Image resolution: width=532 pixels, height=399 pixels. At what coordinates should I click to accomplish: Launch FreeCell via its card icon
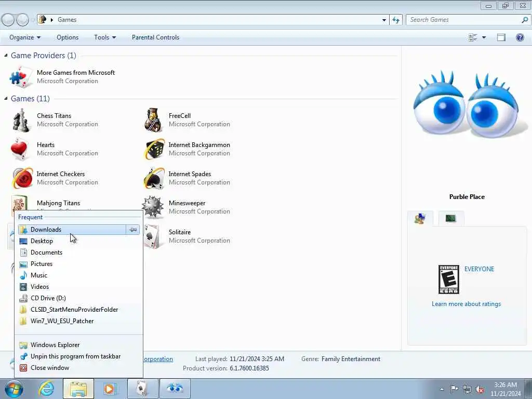click(x=153, y=120)
